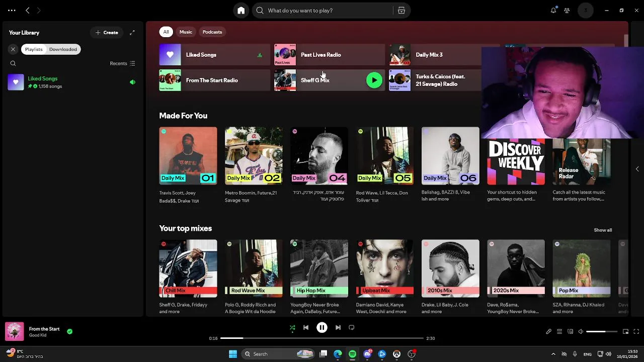Open the Queue panel
The width and height of the screenshot is (644, 362).
(x=559, y=331)
